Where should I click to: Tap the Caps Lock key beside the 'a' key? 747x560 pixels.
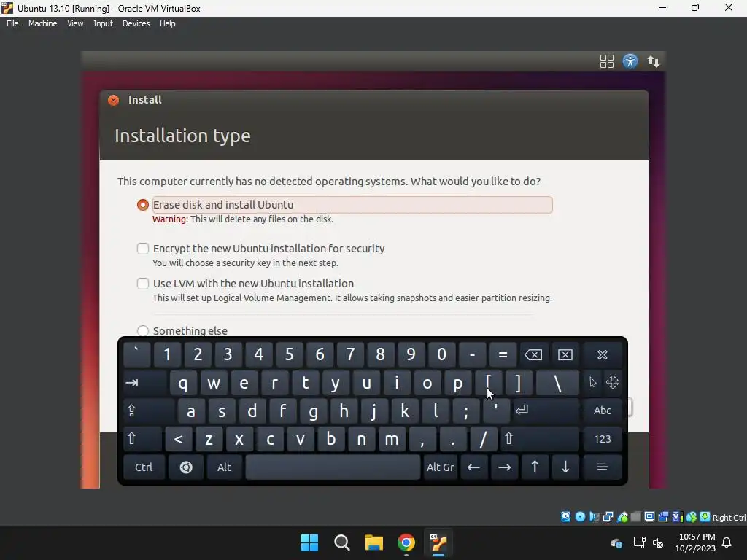[x=149, y=411]
